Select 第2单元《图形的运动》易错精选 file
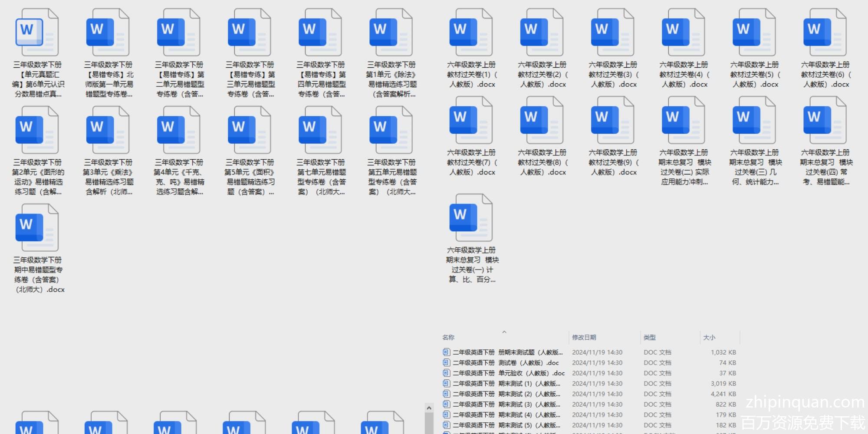868x434 pixels. pos(37,130)
